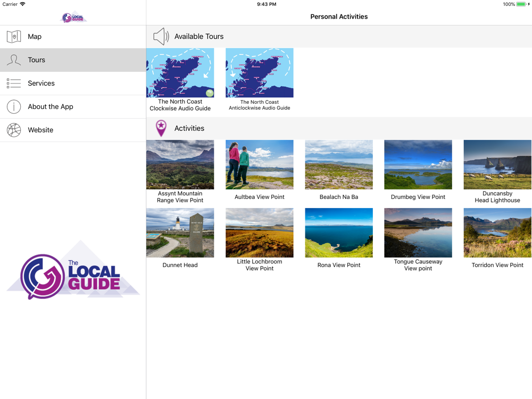Click the 'Carrier' status bar text

click(x=10, y=4)
